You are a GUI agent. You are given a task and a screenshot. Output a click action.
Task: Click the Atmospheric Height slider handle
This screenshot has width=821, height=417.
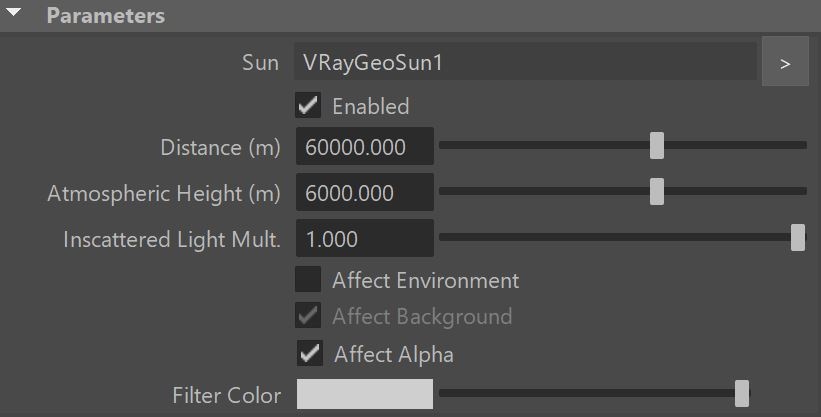tap(657, 191)
